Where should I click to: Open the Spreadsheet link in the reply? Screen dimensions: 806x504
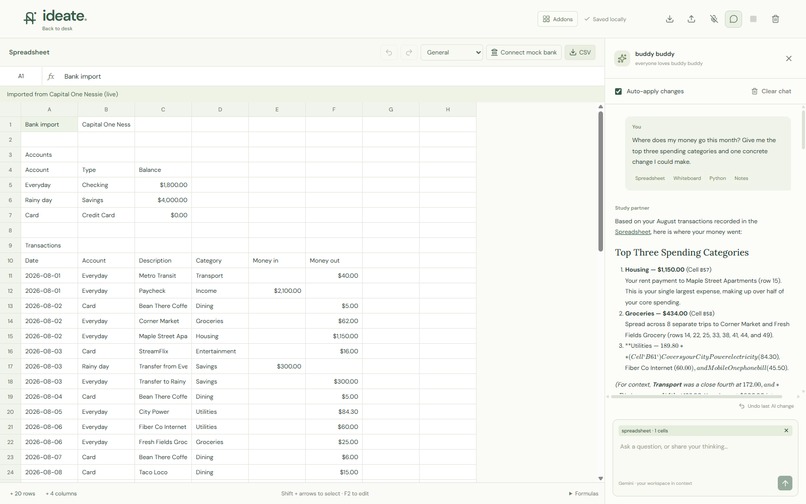pos(632,232)
